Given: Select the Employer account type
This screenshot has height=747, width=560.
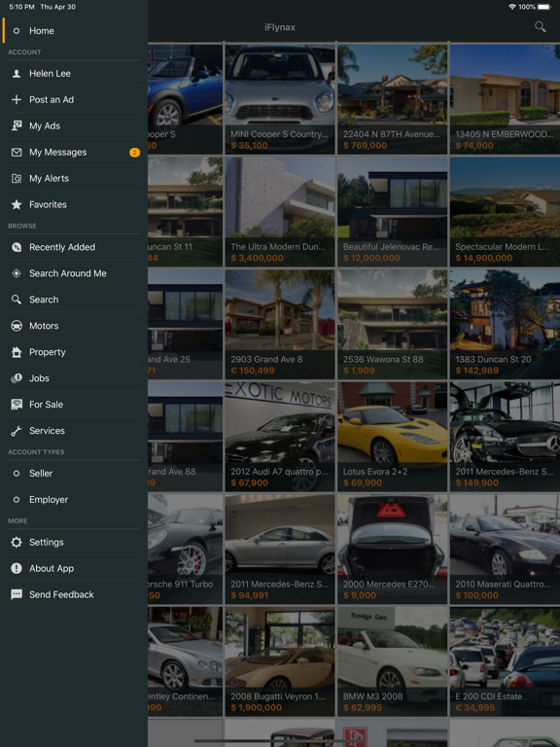Looking at the screenshot, I should (x=74, y=500).
